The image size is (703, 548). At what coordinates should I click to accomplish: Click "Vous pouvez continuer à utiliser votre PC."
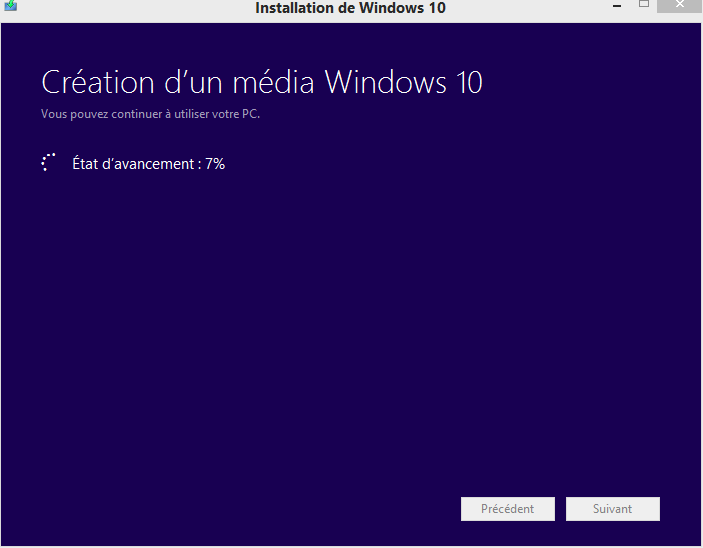pos(151,114)
